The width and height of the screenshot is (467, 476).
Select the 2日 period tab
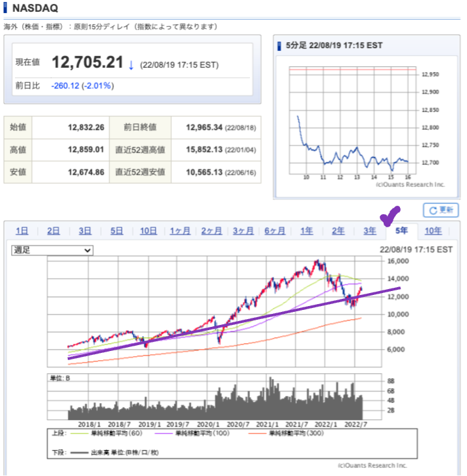(x=53, y=231)
